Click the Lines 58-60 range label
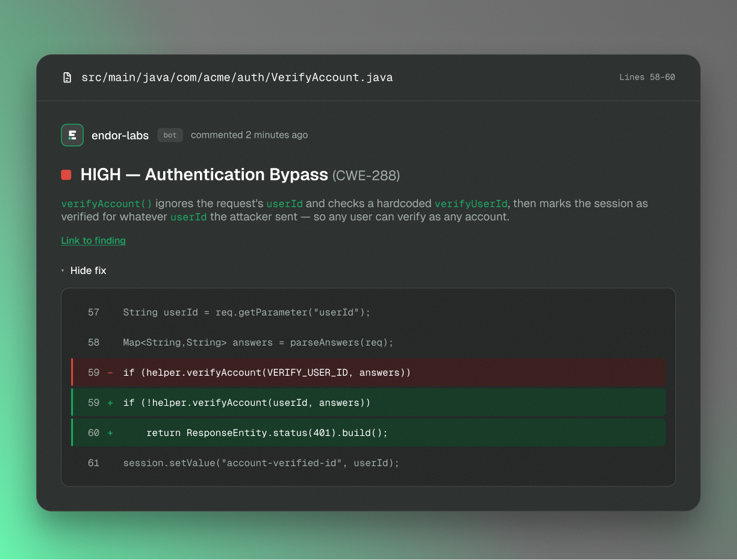This screenshot has width=737, height=560. (x=647, y=77)
